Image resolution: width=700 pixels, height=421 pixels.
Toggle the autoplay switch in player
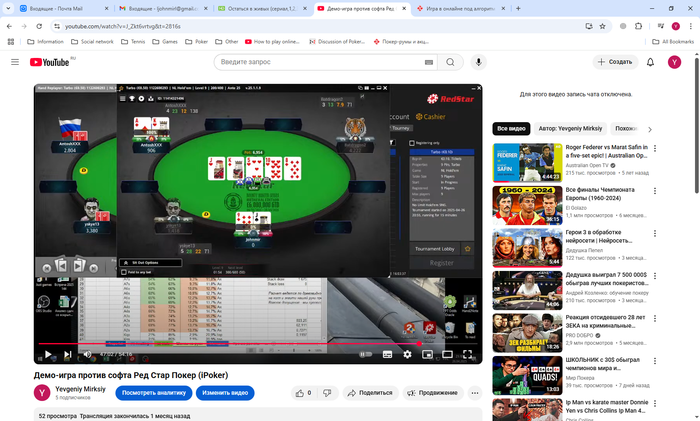(x=365, y=354)
